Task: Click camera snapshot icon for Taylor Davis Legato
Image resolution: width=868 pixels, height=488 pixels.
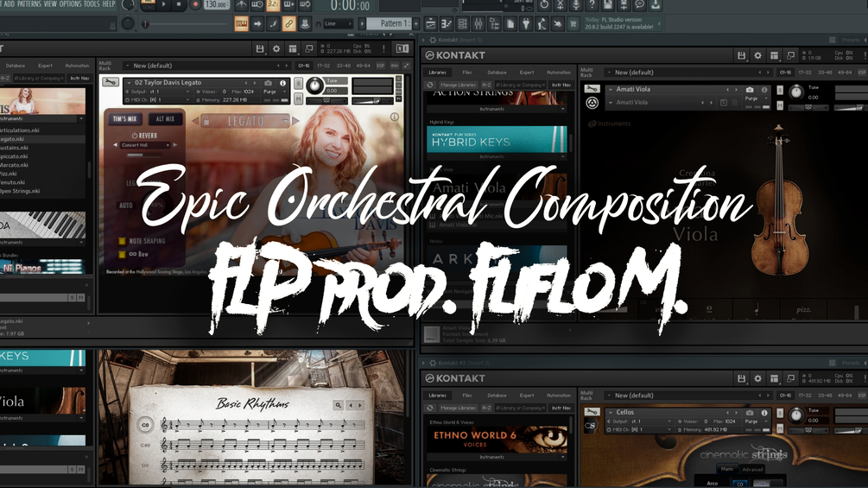Action: pyautogui.click(x=268, y=83)
